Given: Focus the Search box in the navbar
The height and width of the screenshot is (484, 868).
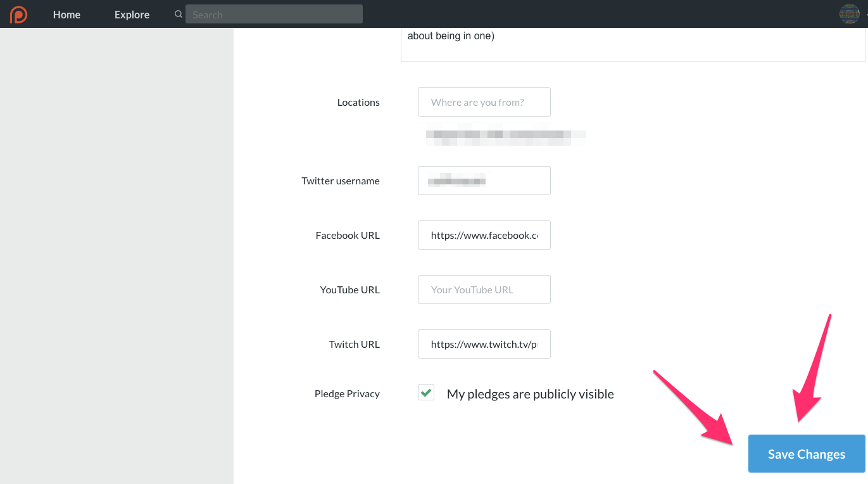Looking at the screenshot, I should (274, 15).
